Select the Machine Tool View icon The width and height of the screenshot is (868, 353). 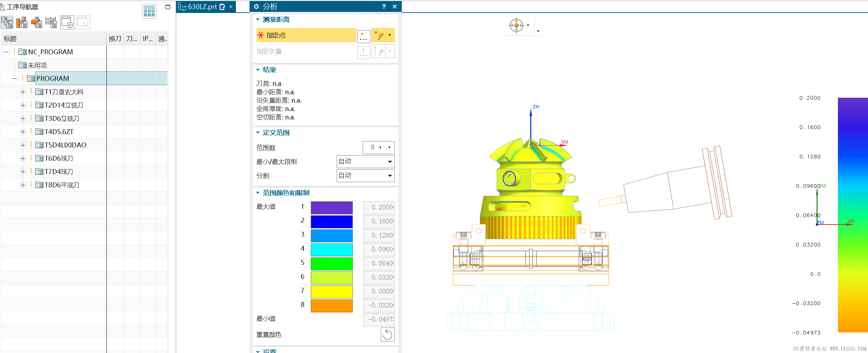coord(22,22)
